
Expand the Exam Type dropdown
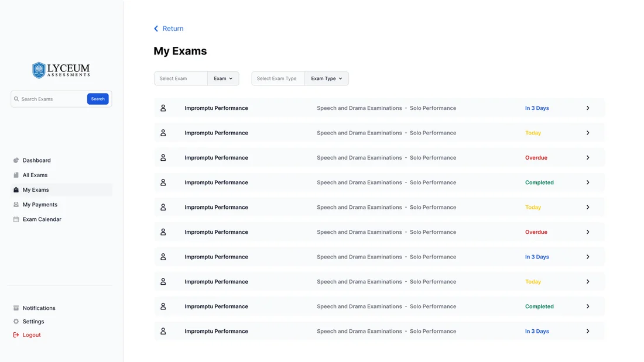(x=327, y=78)
